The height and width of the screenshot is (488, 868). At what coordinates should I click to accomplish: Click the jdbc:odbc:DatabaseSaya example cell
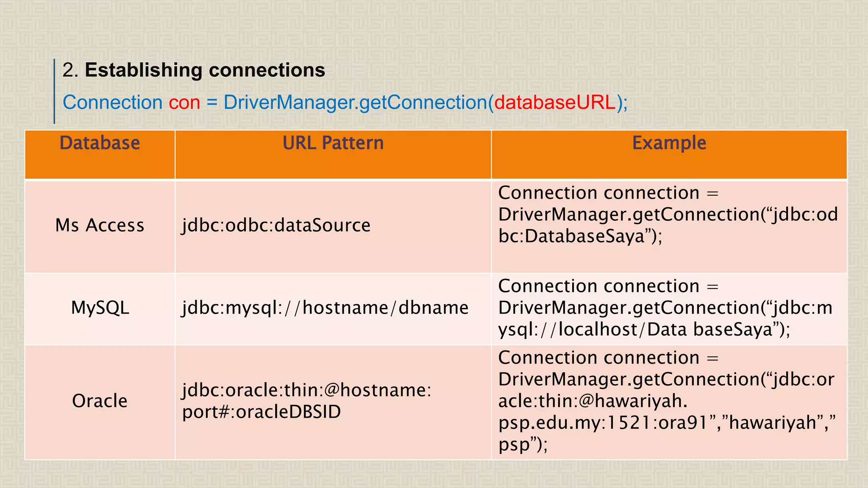pyautogui.click(x=669, y=226)
